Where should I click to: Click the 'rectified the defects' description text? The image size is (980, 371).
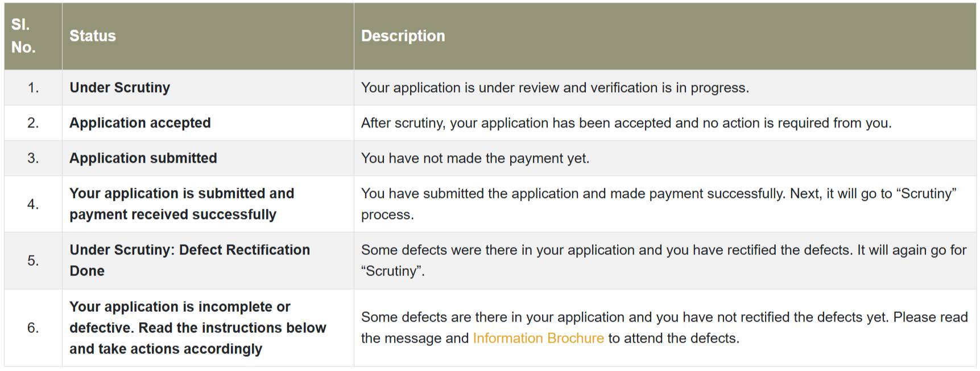pos(663,260)
